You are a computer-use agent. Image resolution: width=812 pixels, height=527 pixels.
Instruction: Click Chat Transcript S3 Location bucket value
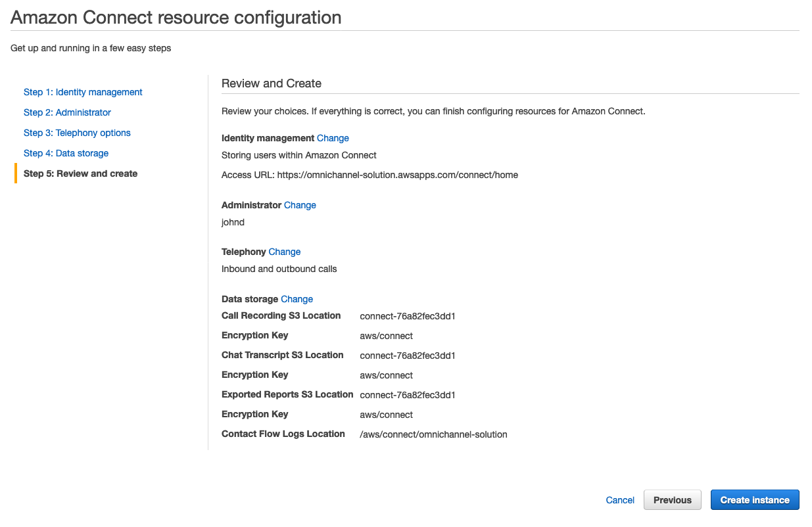pyautogui.click(x=408, y=355)
